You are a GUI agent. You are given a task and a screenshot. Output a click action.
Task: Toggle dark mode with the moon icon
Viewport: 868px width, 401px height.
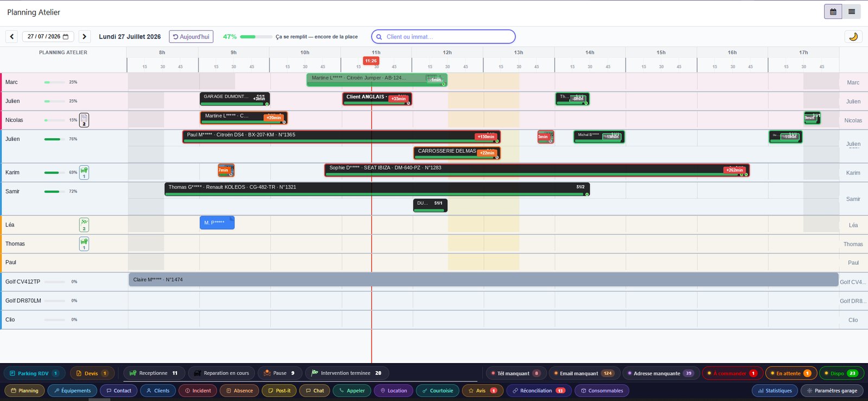[853, 36]
